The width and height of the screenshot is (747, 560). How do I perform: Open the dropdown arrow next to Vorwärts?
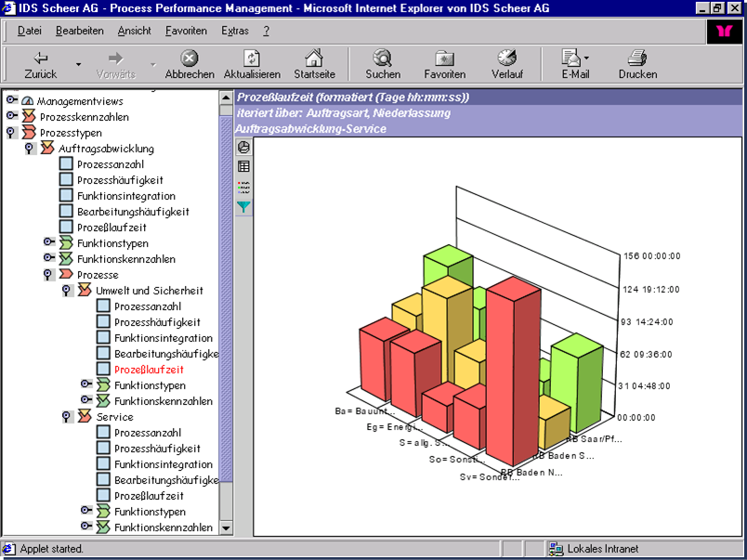(x=153, y=64)
